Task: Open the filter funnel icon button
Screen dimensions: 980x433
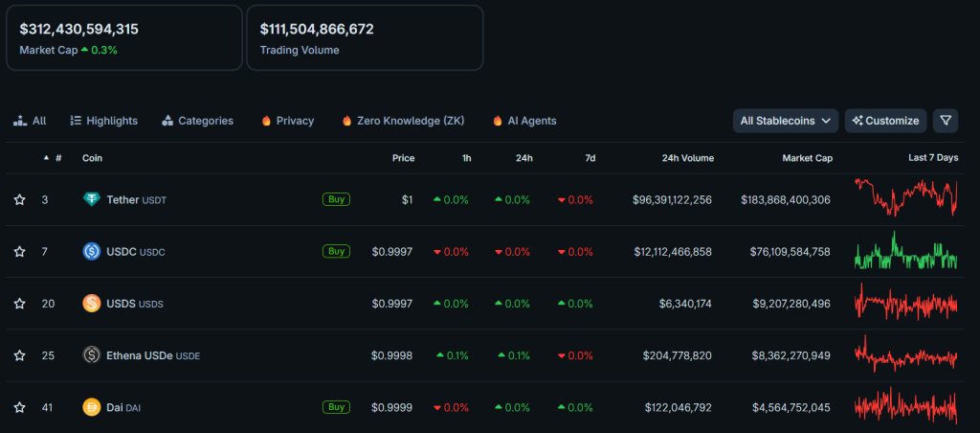Action: pyautogui.click(x=946, y=121)
